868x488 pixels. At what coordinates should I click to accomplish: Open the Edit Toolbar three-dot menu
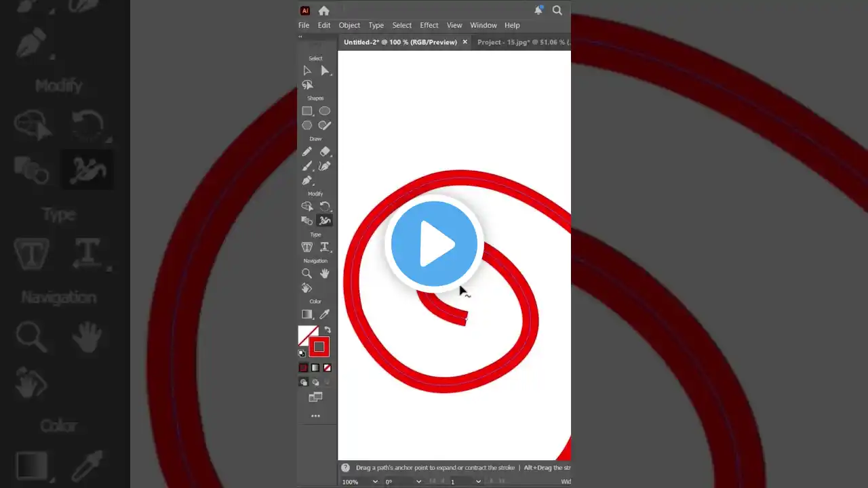315,416
